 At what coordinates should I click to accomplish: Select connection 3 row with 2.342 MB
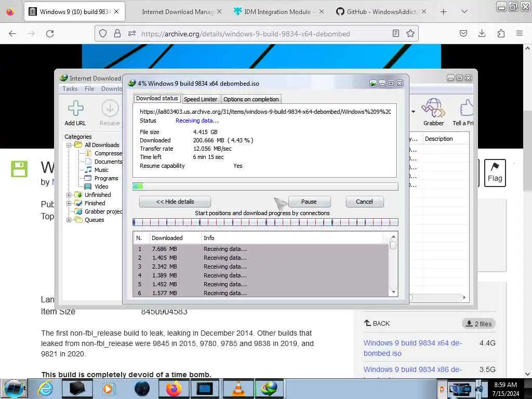click(261, 267)
